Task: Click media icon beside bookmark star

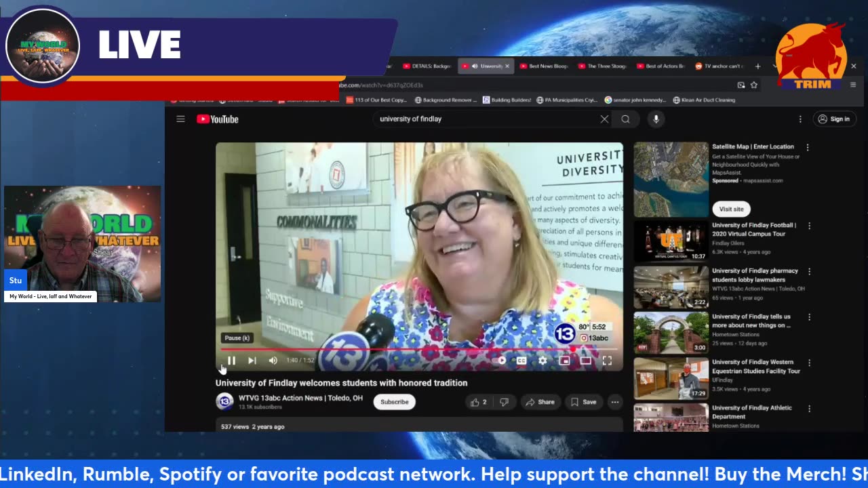Action: tap(741, 85)
